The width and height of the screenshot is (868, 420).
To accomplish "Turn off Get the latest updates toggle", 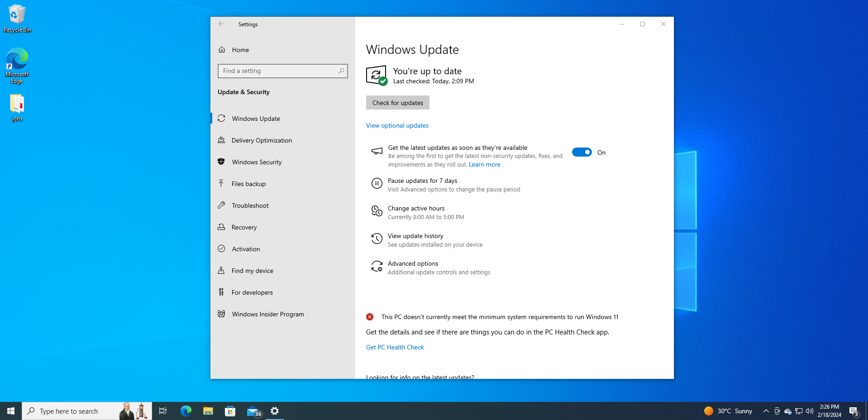I will coord(582,153).
